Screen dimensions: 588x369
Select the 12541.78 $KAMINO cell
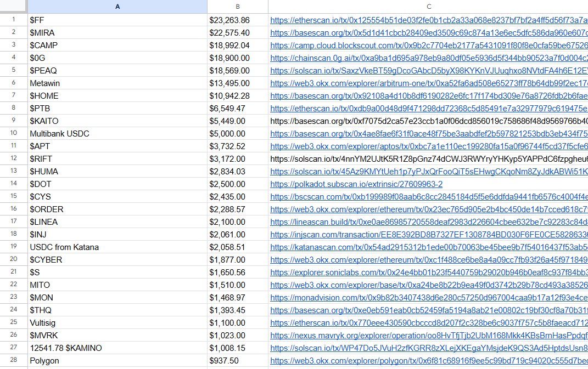[117, 348]
